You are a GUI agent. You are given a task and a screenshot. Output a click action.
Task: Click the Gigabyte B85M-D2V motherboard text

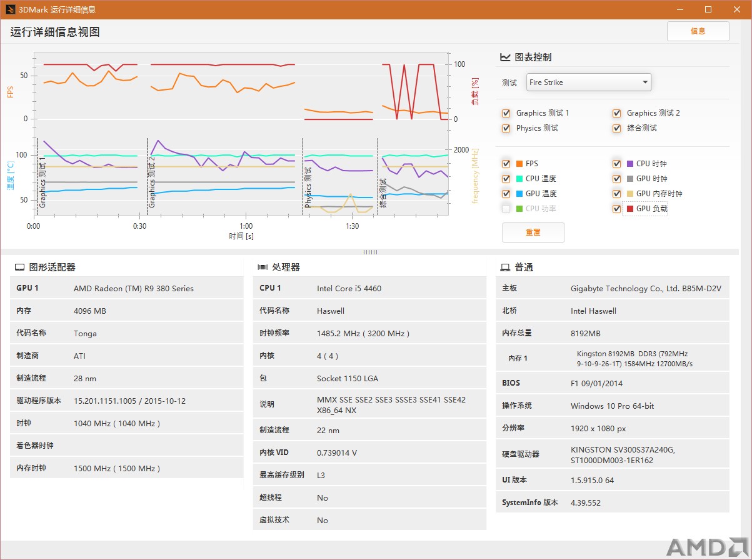pyautogui.click(x=646, y=289)
